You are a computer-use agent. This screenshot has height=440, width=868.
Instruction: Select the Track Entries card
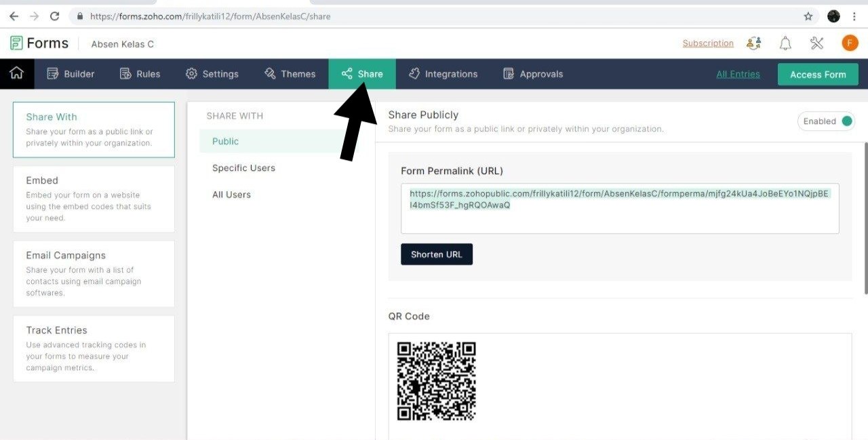click(x=94, y=348)
